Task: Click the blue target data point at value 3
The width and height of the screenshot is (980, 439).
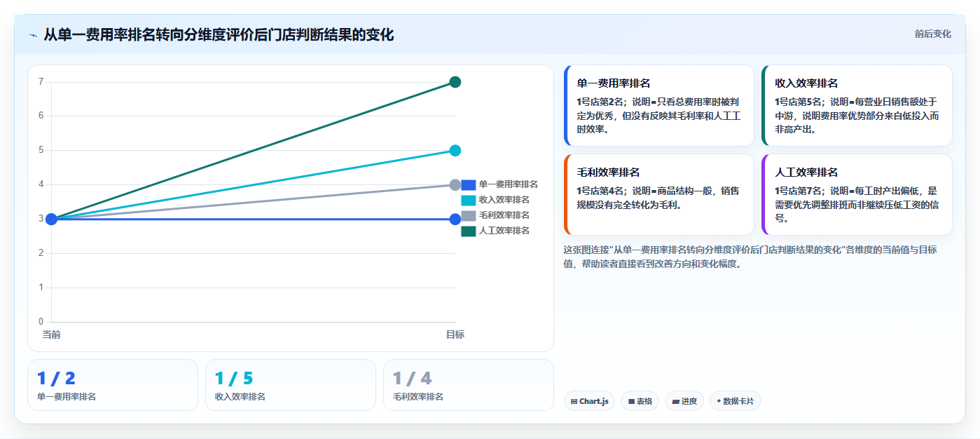Action: (x=455, y=219)
